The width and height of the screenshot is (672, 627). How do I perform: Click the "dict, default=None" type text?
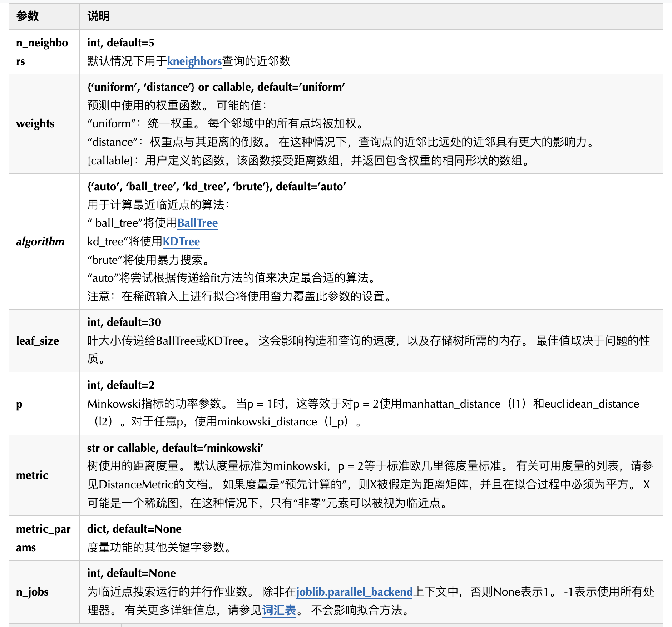click(x=134, y=529)
